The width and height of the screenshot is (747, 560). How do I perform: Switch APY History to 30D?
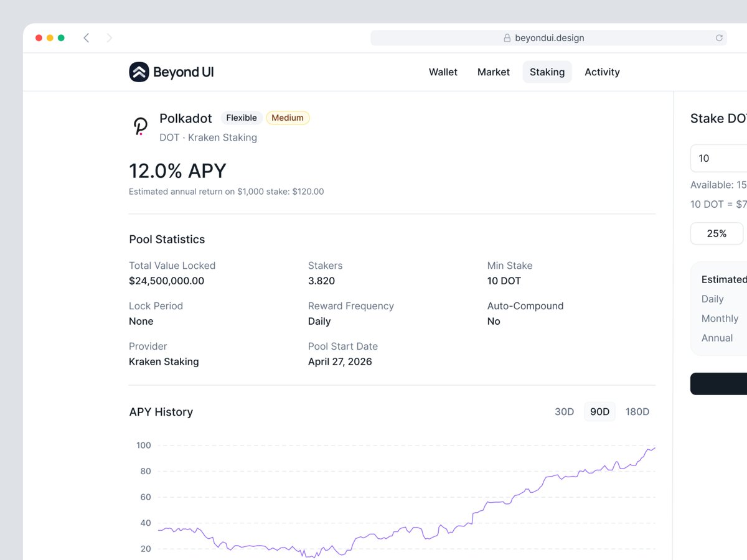click(565, 412)
